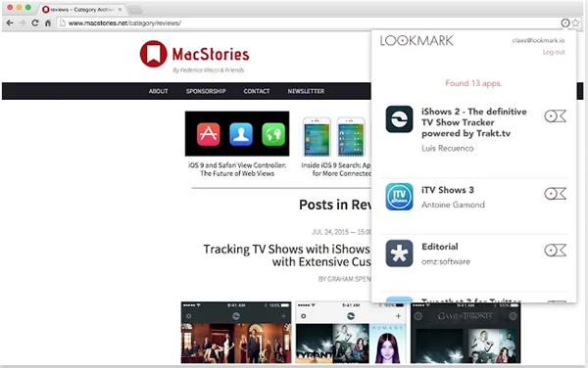The image size is (588, 368).
Task: Bookmark this page with the star icon
Action: click(x=575, y=23)
